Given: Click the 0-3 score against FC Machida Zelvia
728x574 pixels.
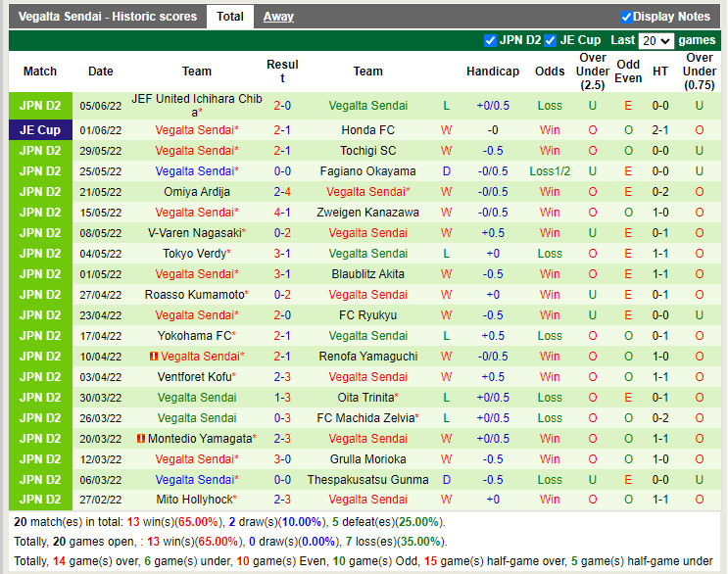Looking at the screenshot, I should [x=282, y=418].
